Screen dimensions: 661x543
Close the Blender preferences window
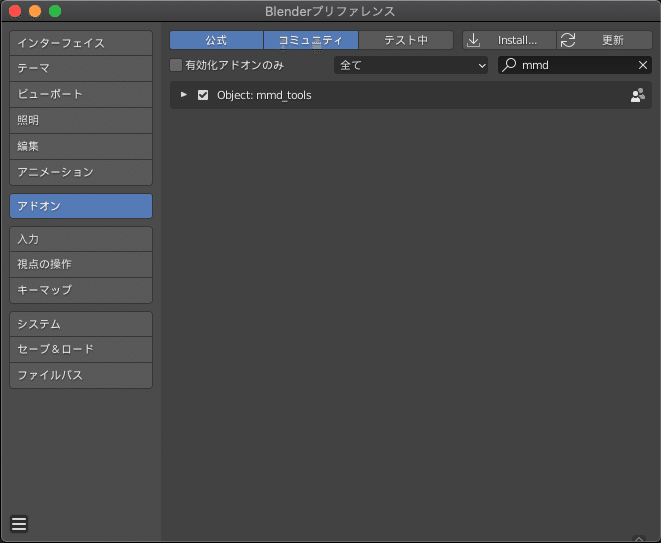click(15, 11)
